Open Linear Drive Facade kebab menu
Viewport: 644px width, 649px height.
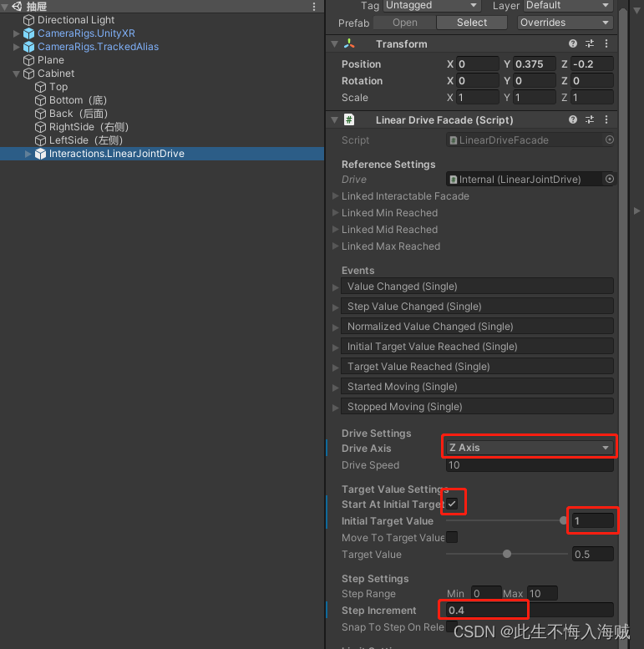[x=606, y=119]
